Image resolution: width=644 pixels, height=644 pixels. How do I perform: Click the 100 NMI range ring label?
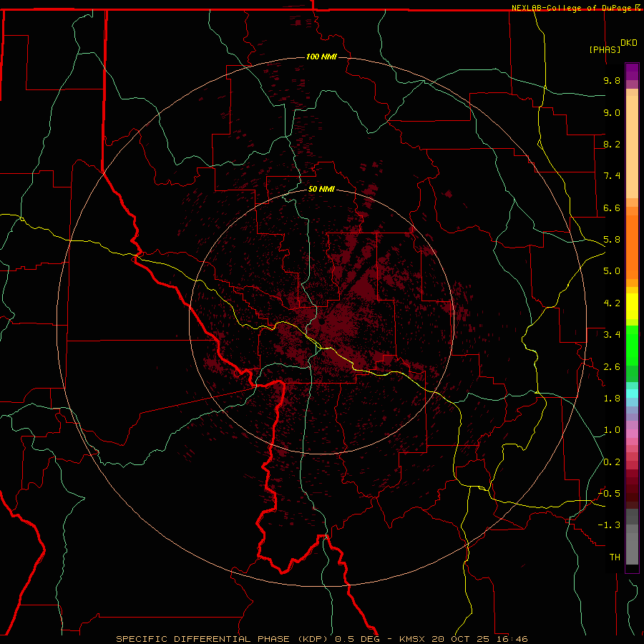point(321,57)
